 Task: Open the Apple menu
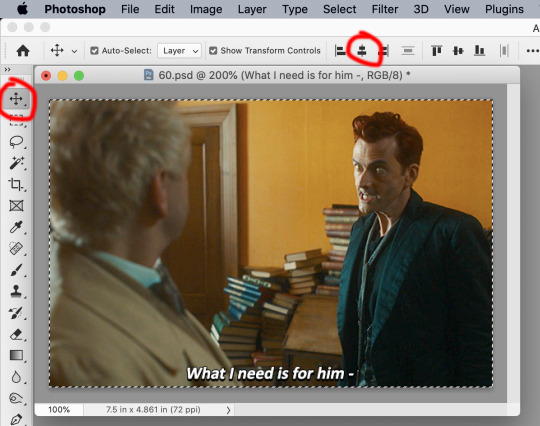tap(22, 9)
